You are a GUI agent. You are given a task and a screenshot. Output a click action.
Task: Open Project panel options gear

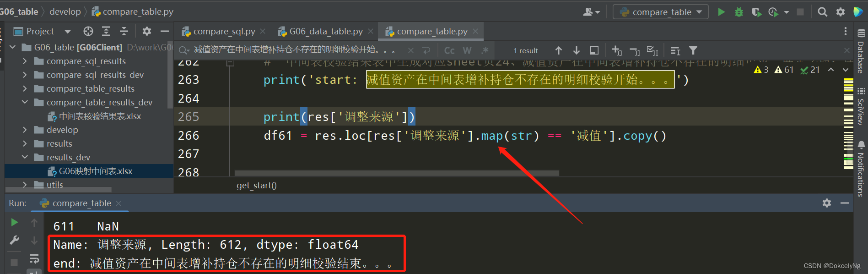(146, 31)
